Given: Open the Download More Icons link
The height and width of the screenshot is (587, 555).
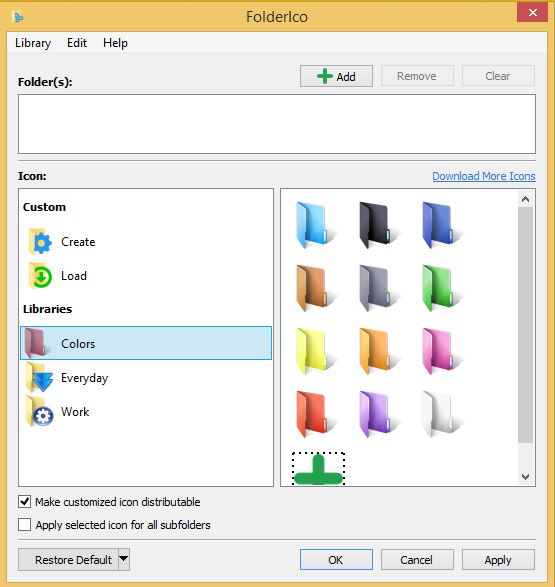Looking at the screenshot, I should [x=484, y=176].
